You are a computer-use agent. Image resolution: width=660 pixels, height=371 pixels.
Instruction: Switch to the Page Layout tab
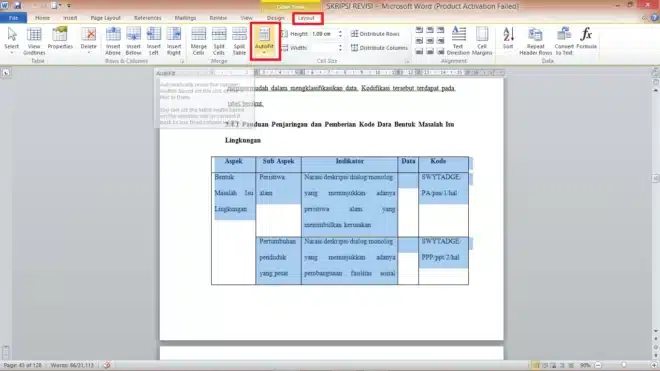click(x=106, y=18)
